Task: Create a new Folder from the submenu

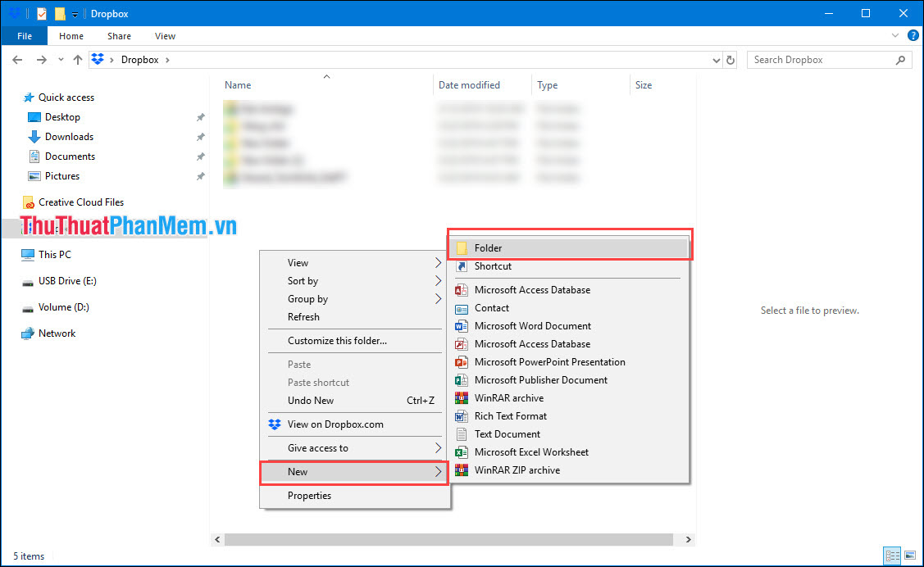Action: point(570,248)
